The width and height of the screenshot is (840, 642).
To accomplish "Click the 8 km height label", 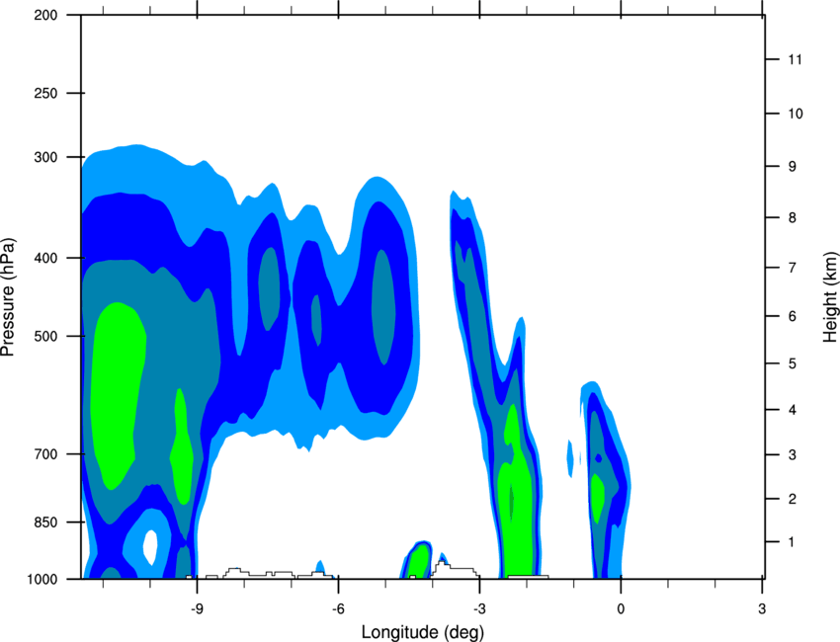I will pos(793,217).
